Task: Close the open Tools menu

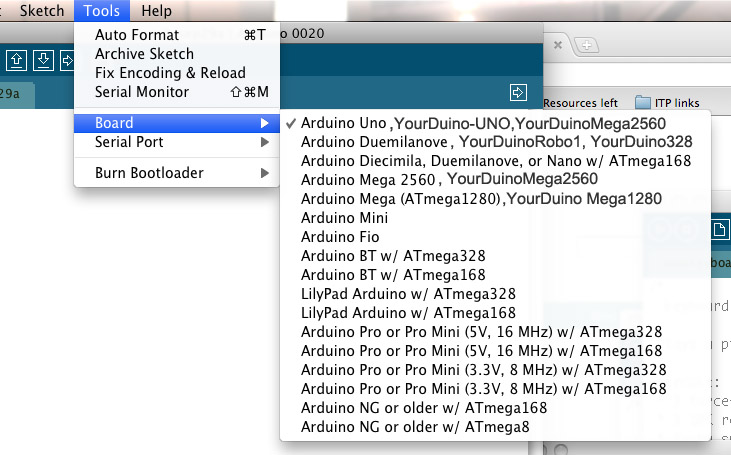Action: [102, 11]
